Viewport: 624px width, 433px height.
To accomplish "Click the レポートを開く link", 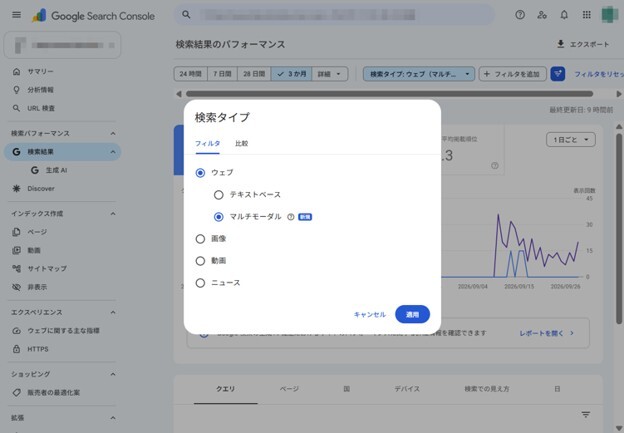I will coord(546,333).
